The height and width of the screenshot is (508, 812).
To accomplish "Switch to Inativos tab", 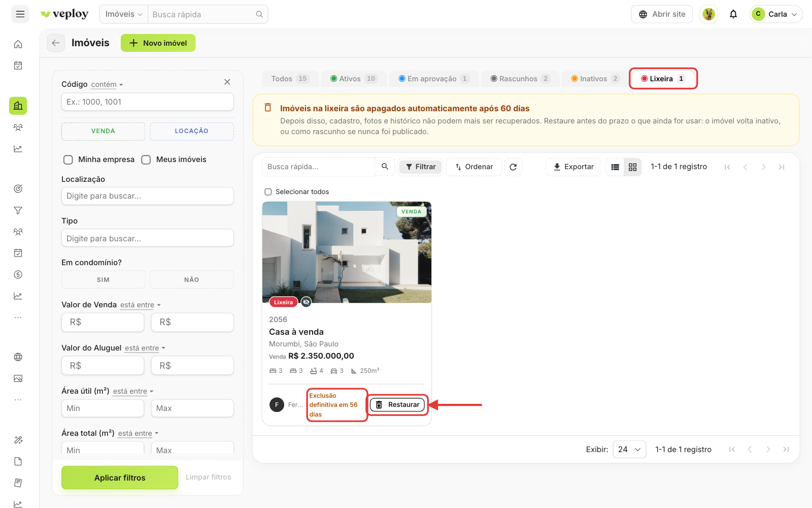I will click(x=595, y=79).
